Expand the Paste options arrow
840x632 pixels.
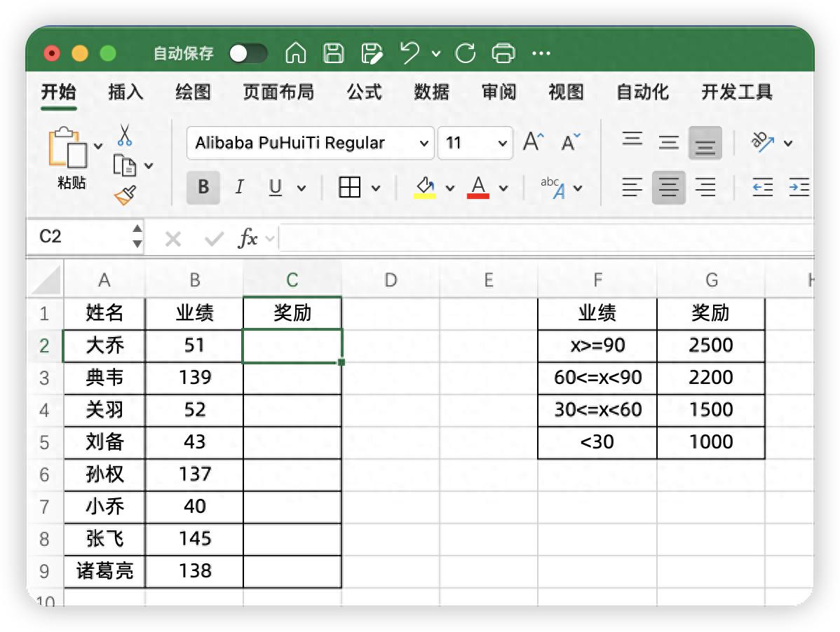click(x=98, y=146)
